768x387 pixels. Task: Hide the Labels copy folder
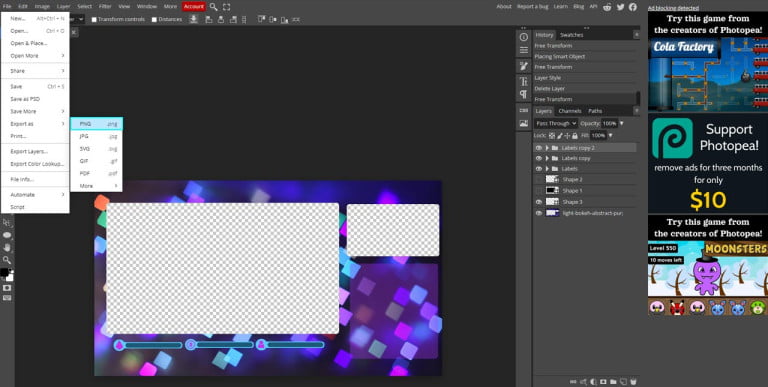click(539, 158)
